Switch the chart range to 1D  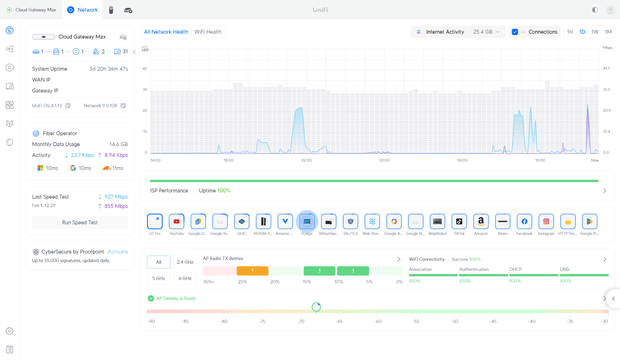point(582,32)
